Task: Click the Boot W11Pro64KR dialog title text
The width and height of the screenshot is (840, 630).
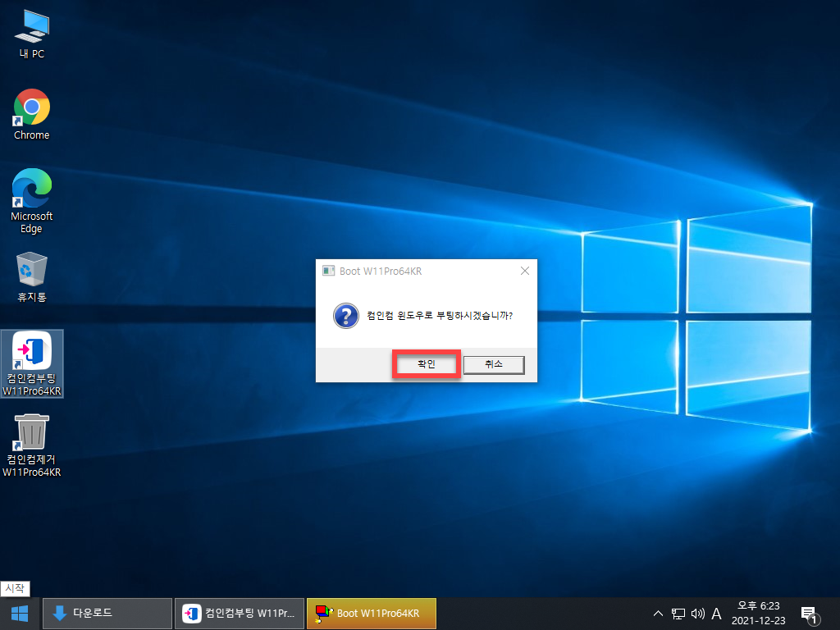Action: [381, 271]
